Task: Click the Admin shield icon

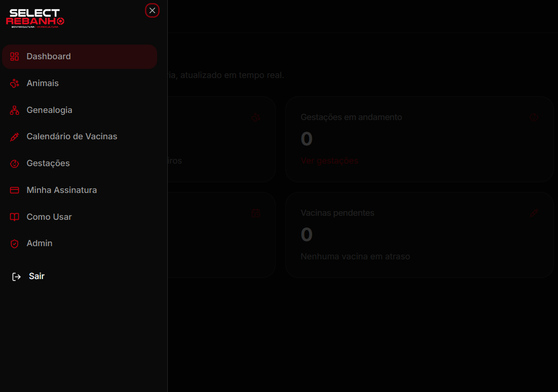Action: pos(15,244)
